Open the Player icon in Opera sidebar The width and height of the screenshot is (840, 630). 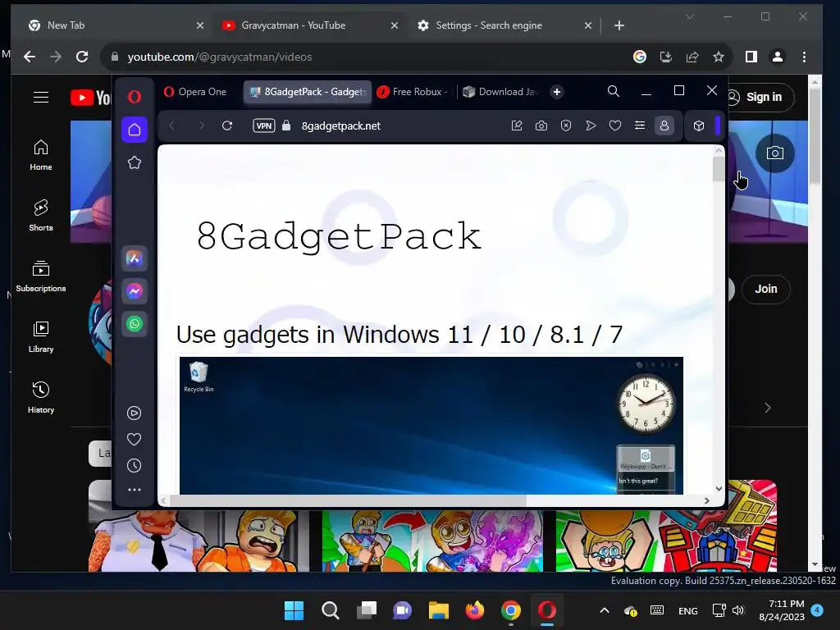click(134, 413)
